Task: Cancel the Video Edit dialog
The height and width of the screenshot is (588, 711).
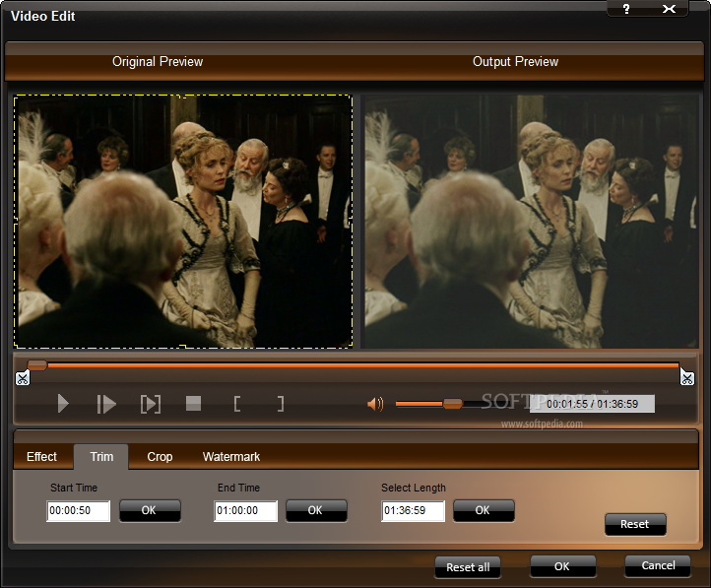Action: click(x=658, y=565)
